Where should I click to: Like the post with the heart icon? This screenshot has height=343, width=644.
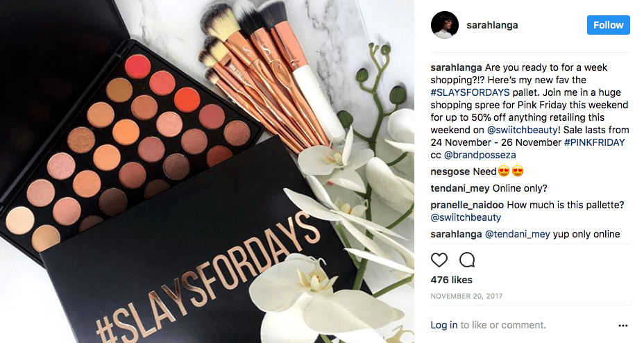click(x=439, y=260)
